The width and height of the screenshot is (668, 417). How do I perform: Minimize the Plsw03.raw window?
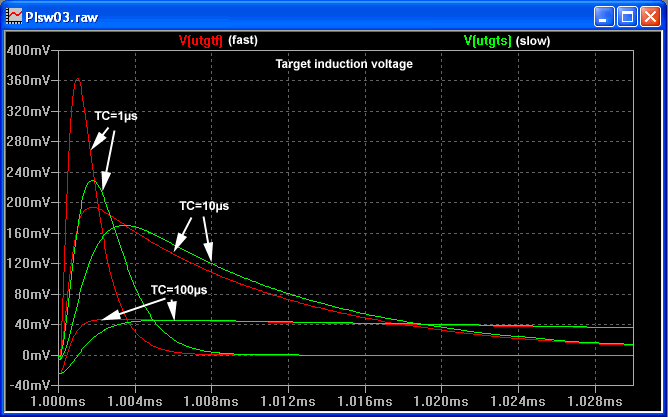[603, 17]
